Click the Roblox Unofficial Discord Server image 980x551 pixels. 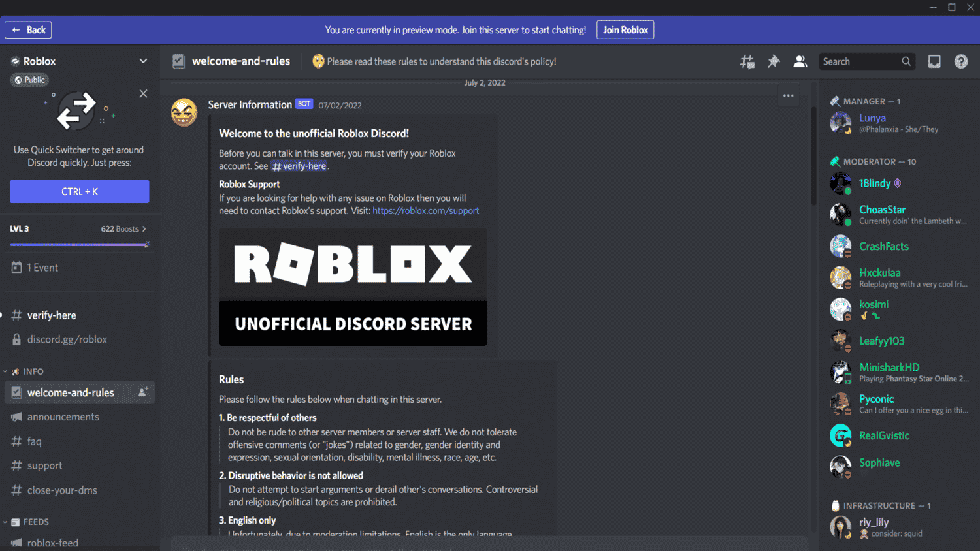tap(353, 287)
